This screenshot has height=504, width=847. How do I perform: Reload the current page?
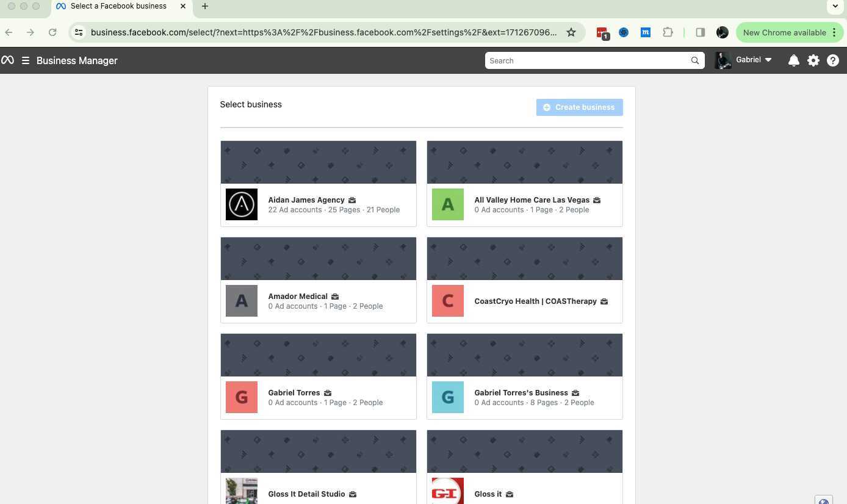[x=52, y=32]
